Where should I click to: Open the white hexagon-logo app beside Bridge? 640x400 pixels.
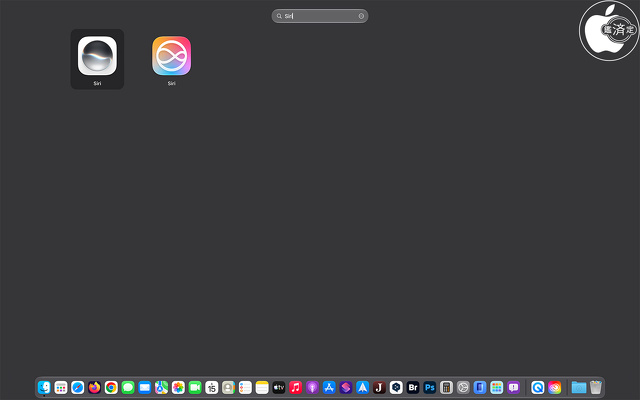click(x=396, y=387)
